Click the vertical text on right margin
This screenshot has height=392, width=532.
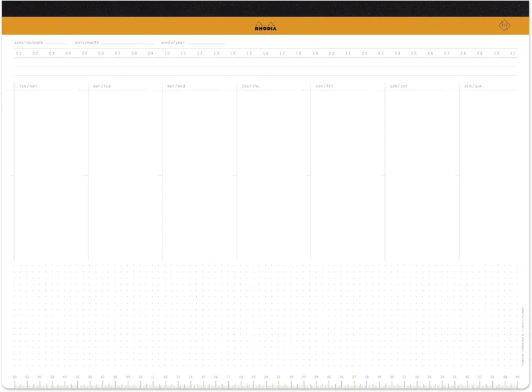coord(523,336)
